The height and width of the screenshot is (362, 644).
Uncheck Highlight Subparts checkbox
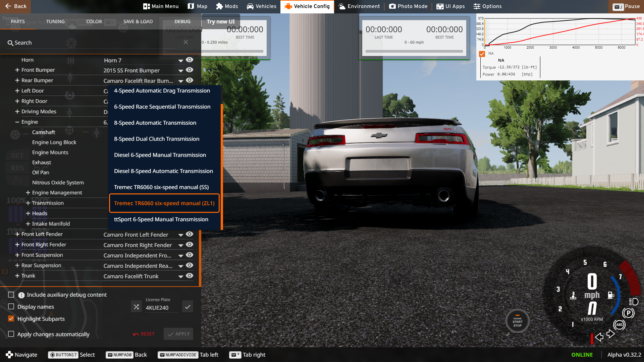click(11, 319)
